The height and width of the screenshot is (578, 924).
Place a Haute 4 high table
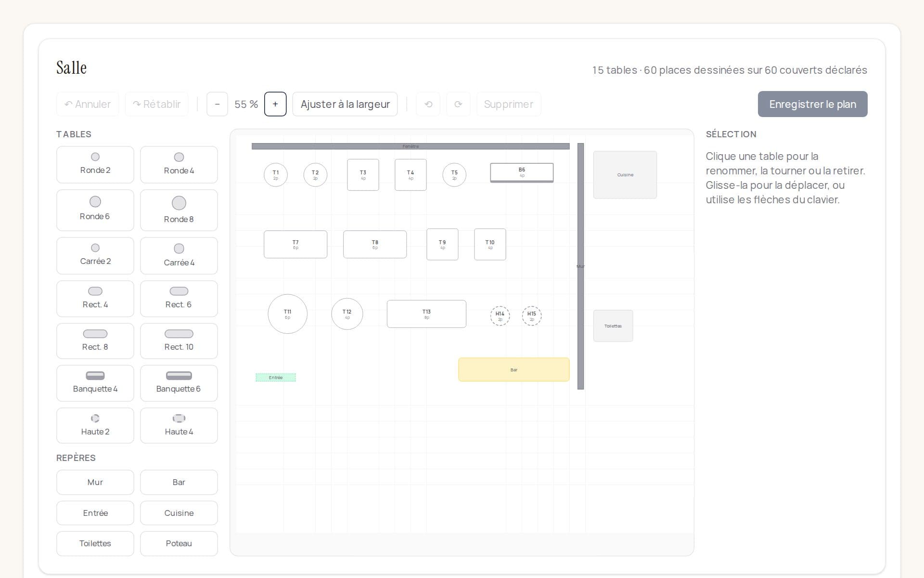coord(179,426)
